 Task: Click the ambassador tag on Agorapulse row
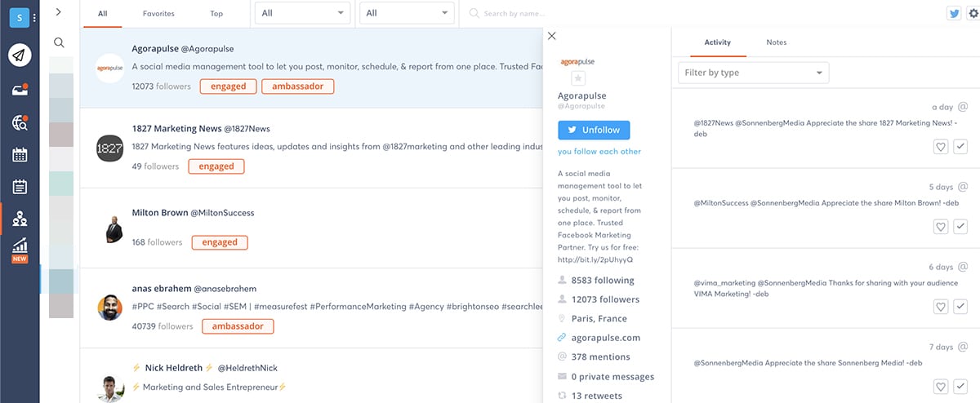(297, 86)
